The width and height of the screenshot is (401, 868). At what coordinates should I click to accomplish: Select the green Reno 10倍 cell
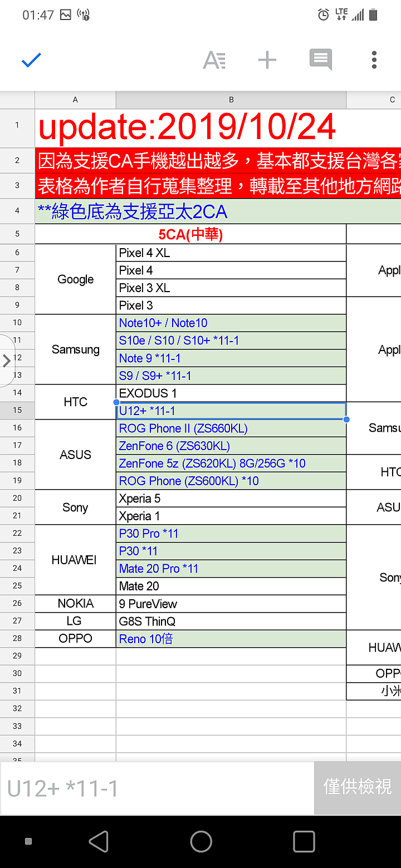pyautogui.click(x=231, y=639)
